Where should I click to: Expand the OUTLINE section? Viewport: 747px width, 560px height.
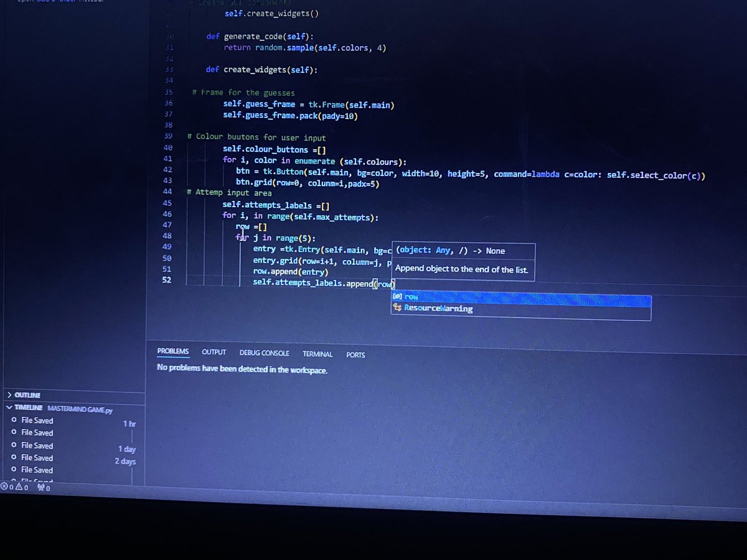point(75,395)
